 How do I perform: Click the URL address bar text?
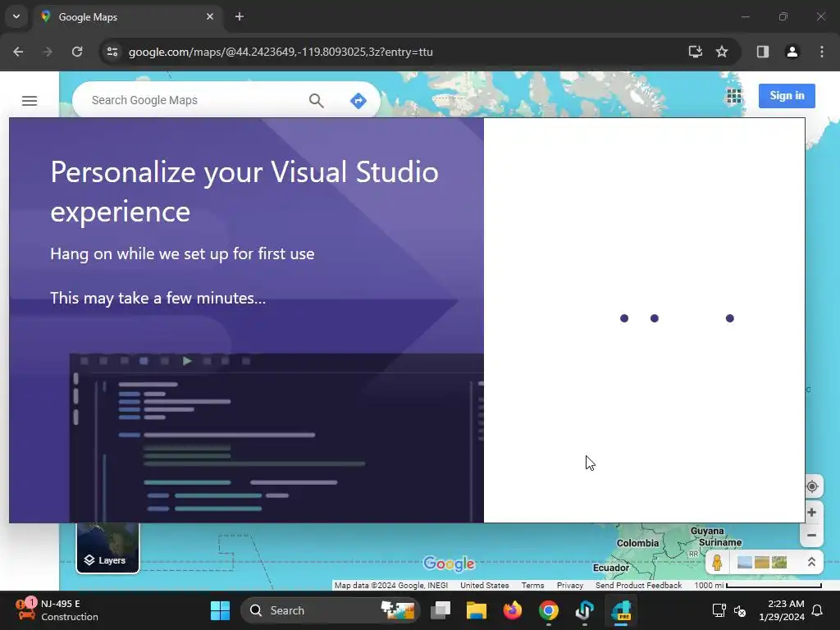(281, 52)
